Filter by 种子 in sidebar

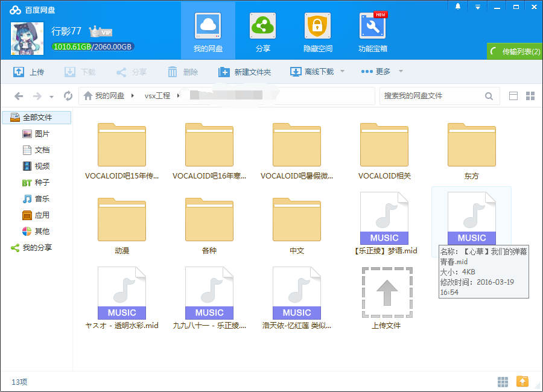[36, 183]
